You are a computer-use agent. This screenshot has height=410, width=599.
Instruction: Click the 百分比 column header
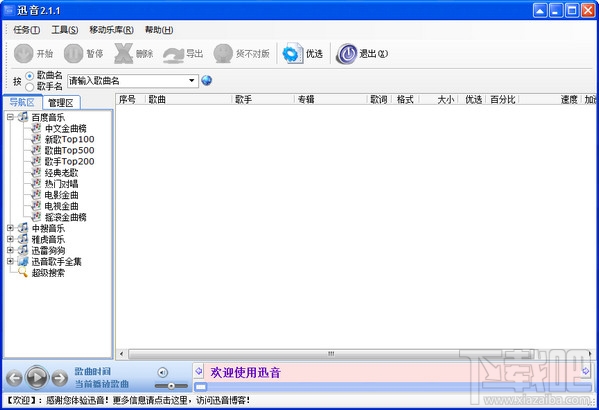(502, 99)
